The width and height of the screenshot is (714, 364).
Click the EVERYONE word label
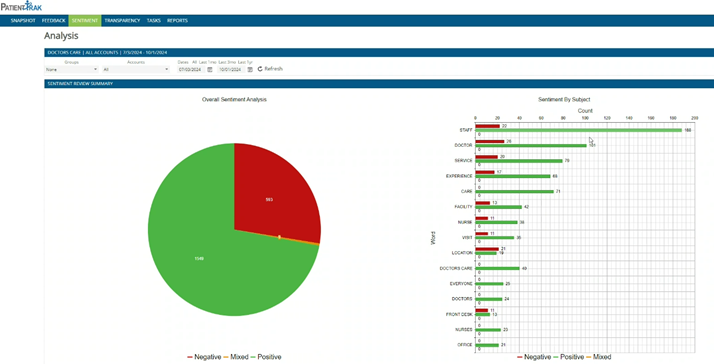(x=461, y=284)
